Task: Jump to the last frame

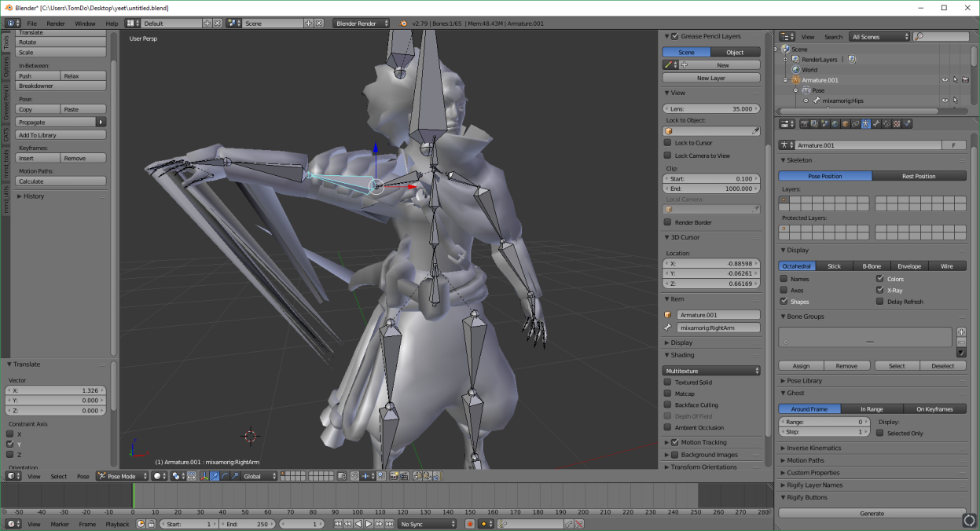Action: (x=389, y=524)
